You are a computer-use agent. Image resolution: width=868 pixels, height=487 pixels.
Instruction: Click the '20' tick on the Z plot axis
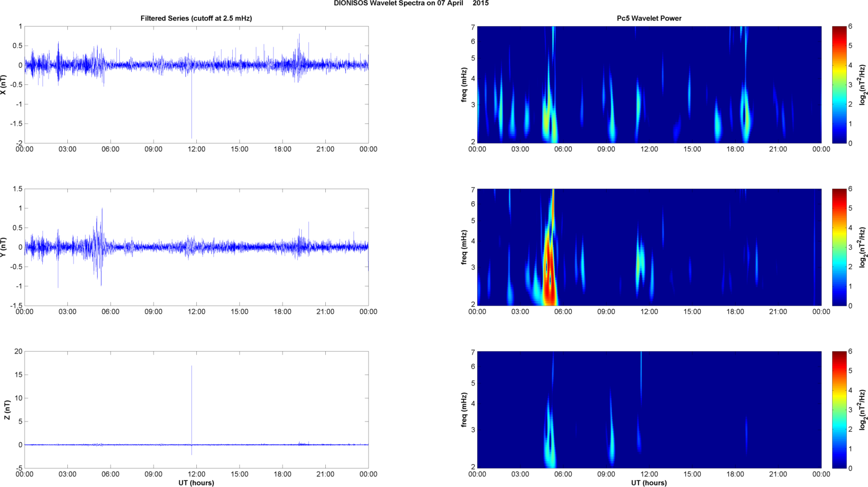pos(19,351)
